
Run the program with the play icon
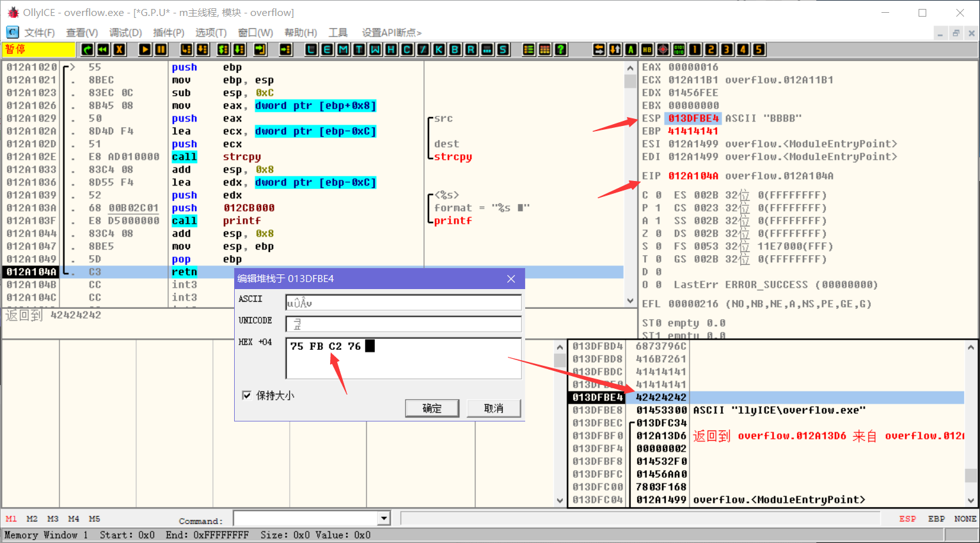[x=145, y=49]
